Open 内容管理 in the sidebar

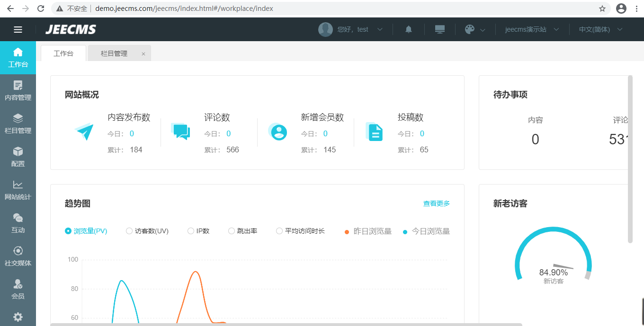18,91
